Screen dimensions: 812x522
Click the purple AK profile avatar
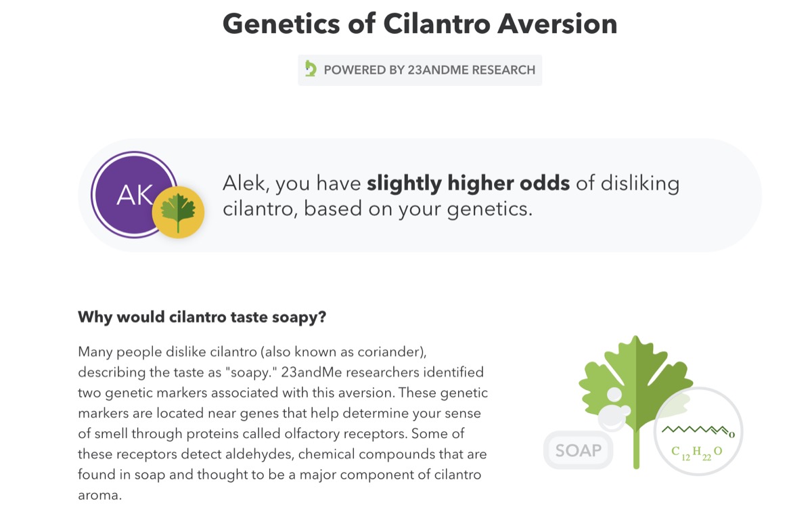134,194
